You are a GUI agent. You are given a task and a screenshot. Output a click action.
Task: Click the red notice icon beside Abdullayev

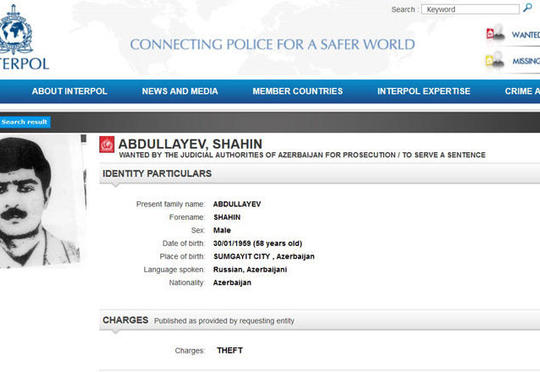(x=107, y=144)
